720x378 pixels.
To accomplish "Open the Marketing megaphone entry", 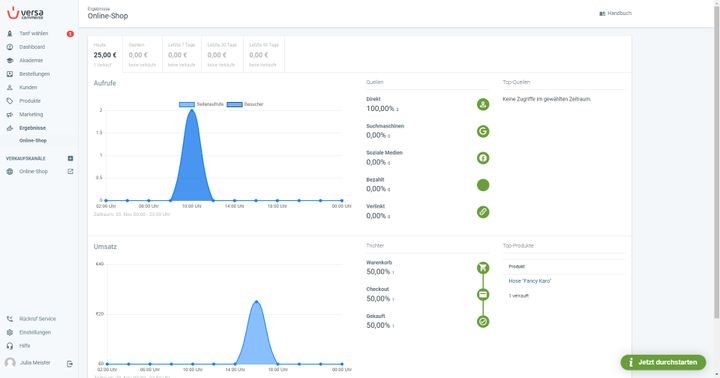I will (31, 114).
